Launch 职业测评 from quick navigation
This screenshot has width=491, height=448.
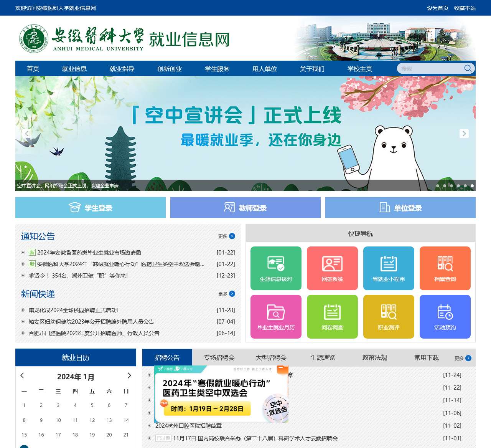click(388, 317)
